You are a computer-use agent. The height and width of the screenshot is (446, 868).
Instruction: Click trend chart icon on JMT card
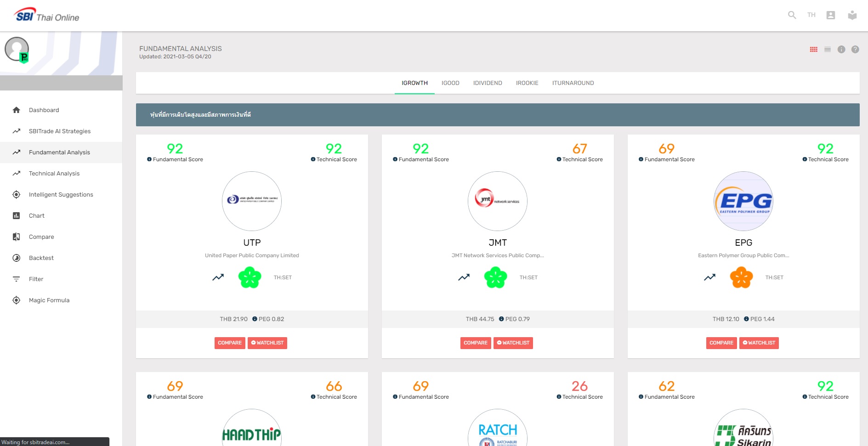tap(464, 277)
